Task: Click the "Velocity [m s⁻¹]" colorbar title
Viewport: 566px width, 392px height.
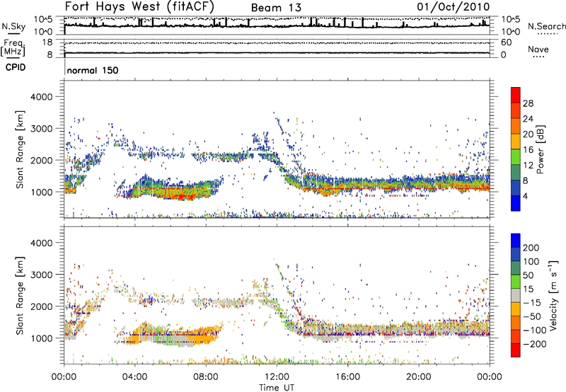Action: point(553,294)
